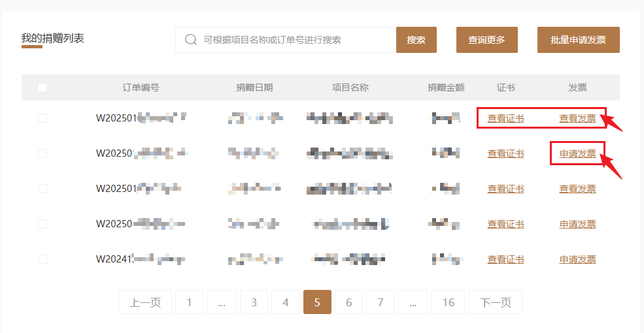The height and width of the screenshot is (333, 644).
Task: Open 查看证书 in the third row
Action: point(505,189)
